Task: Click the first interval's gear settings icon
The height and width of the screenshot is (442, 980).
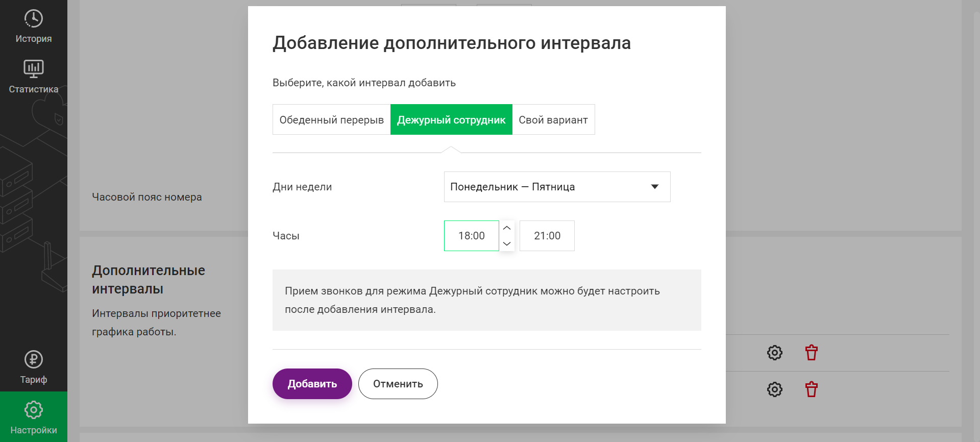Action: click(x=774, y=353)
